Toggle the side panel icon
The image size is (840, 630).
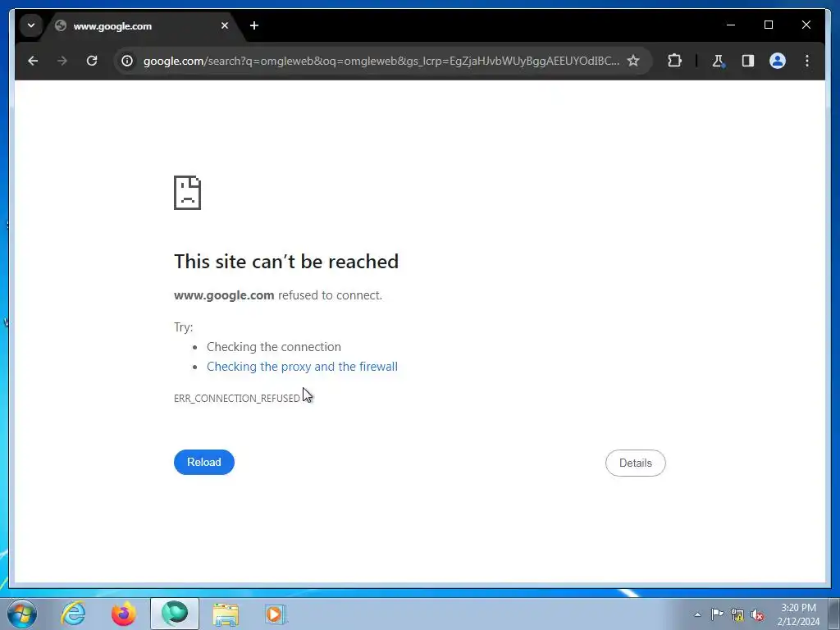point(748,61)
